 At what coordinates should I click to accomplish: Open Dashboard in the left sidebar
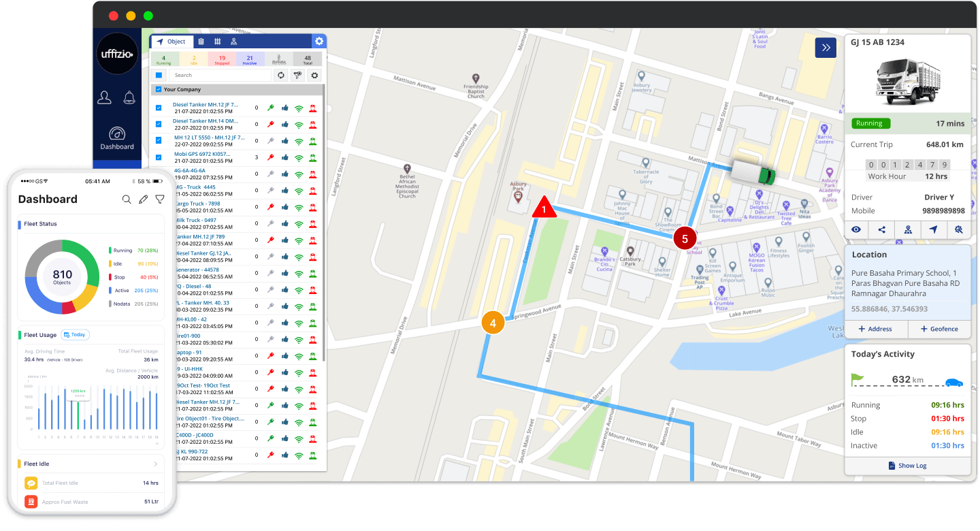point(117,138)
